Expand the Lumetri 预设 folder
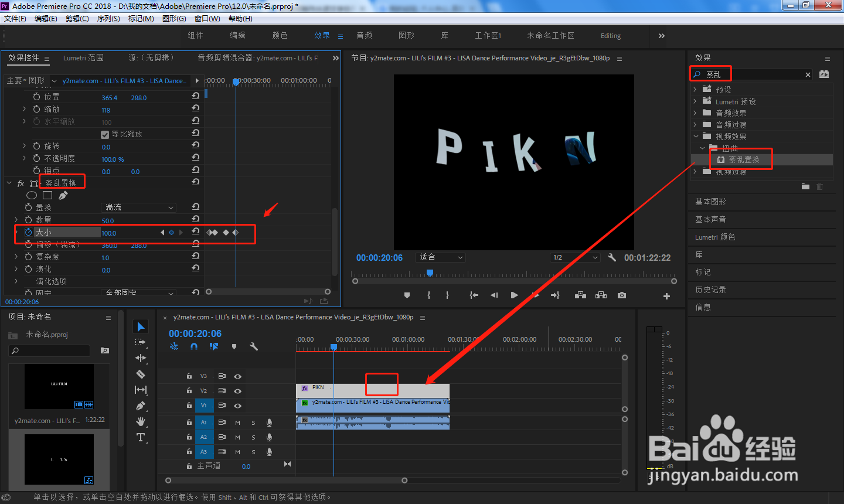The height and width of the screenshot is (504, 844). click(x=695, y=101)
